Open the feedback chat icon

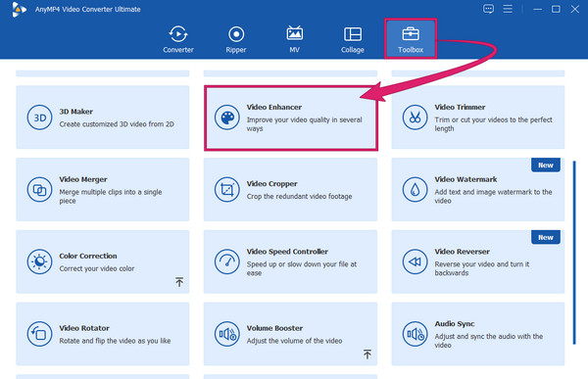coord(488,9)
